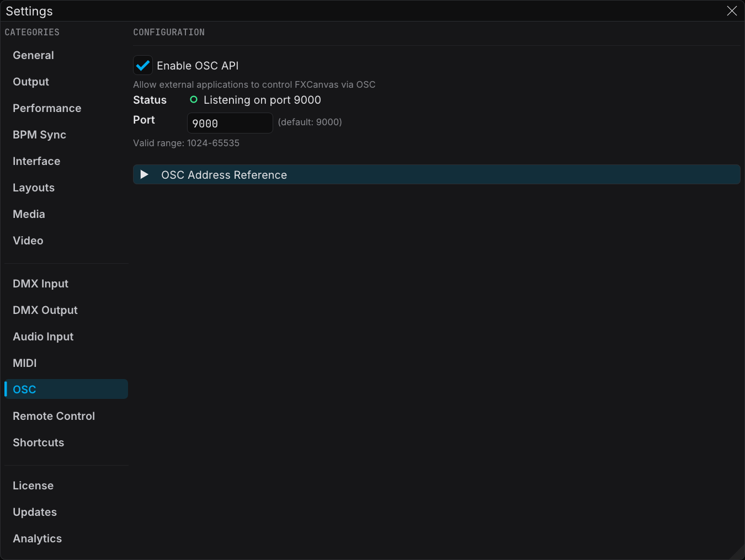
Task: Click into the Port number field
Action: (230, 123)
